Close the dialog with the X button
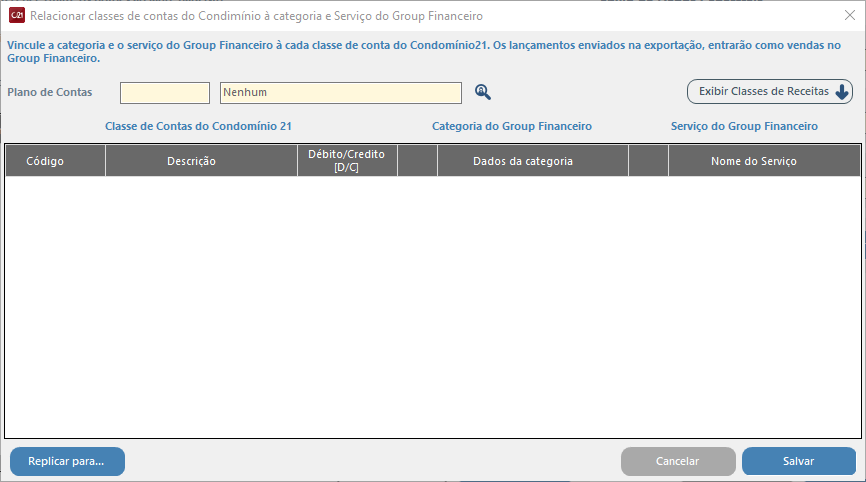This screenshot has height=482, width=866. point(850,15)
